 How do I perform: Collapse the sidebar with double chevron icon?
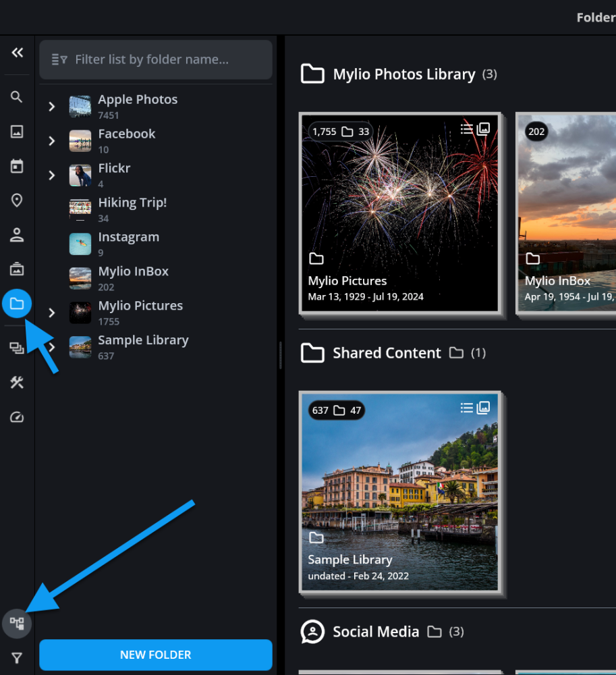(18, 53)
